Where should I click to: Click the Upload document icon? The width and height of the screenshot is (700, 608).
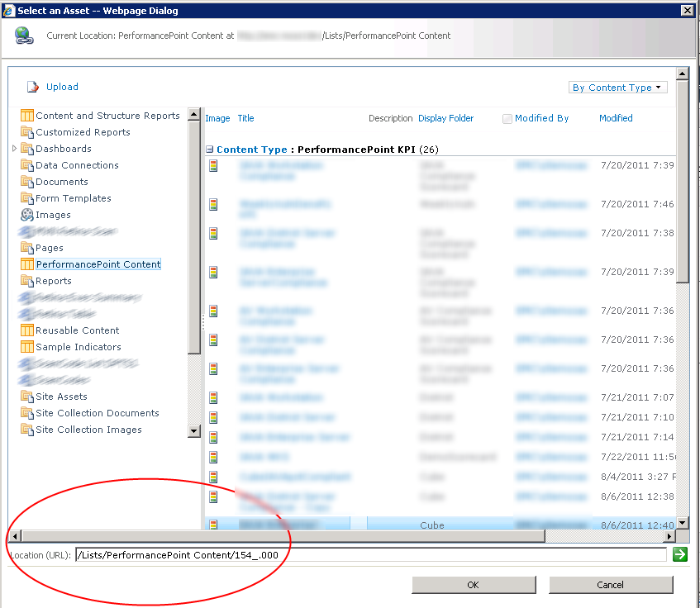32,87
